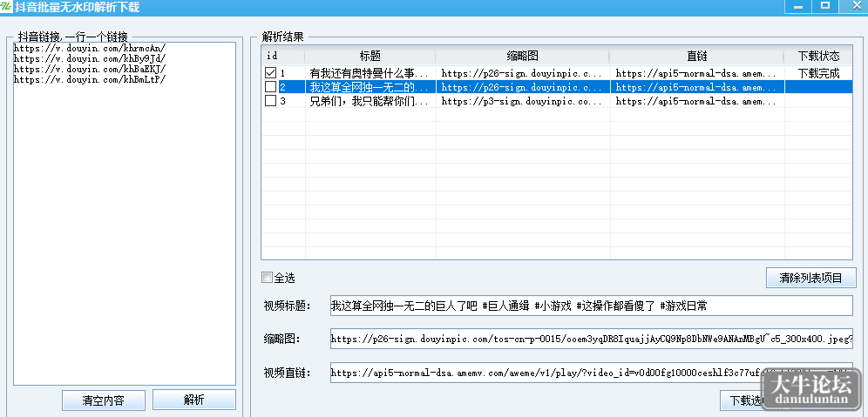This screenshot has height=417, width=868.
Task: Click the 解析 button
Action: pyautogui.click(x=193, y=400)
